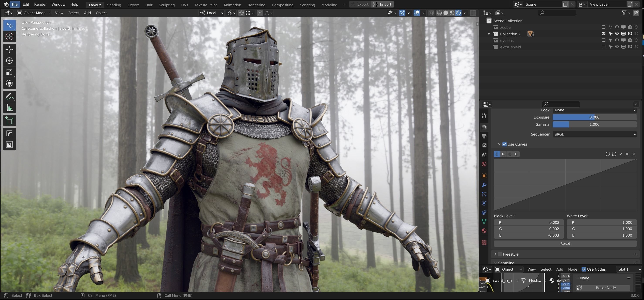This screenshot has width=644, height=300.
Task: Click the new collection icon in the outliner
Action: click(x=636, y=13)
